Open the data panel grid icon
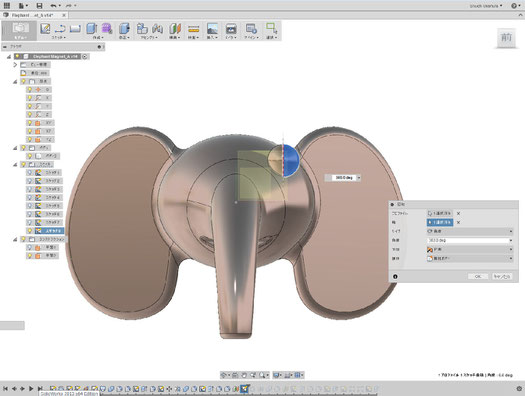This screenshot has width=525, height=396. tap(6, 5)
